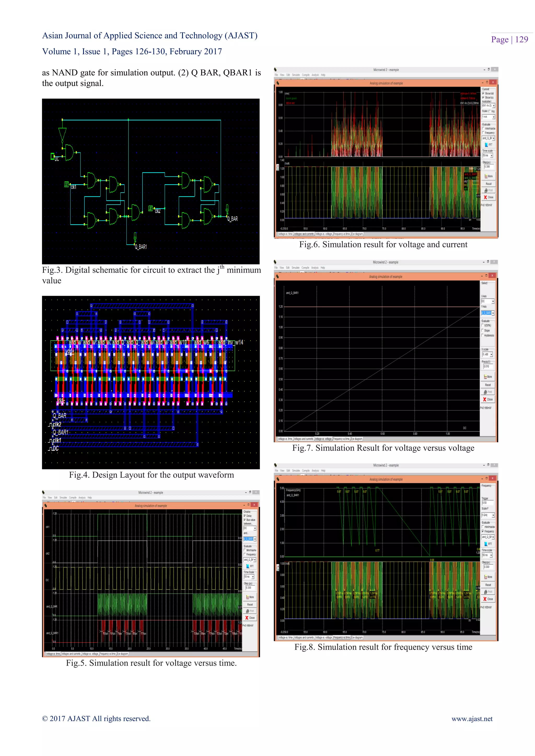Click the Trigger 0.50 input field in Fig.8
535x756 pixels.
point(487,503)
